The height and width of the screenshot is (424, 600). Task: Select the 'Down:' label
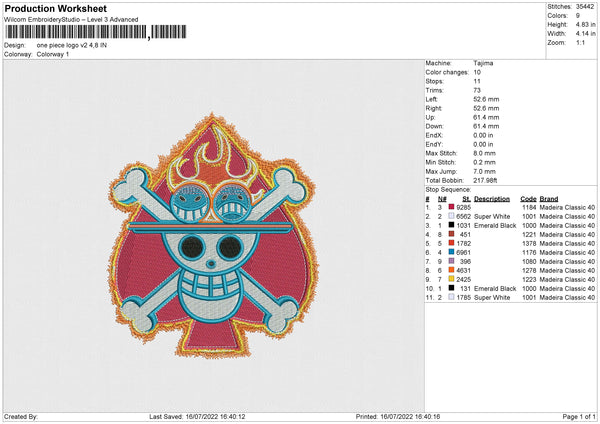434,126
